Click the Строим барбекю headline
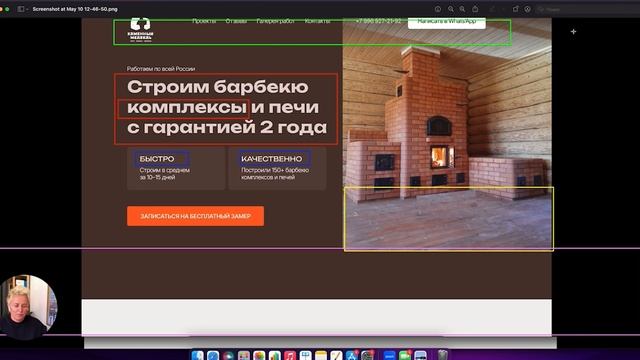The height and width of the screenshot is (360, 640). 227,107
